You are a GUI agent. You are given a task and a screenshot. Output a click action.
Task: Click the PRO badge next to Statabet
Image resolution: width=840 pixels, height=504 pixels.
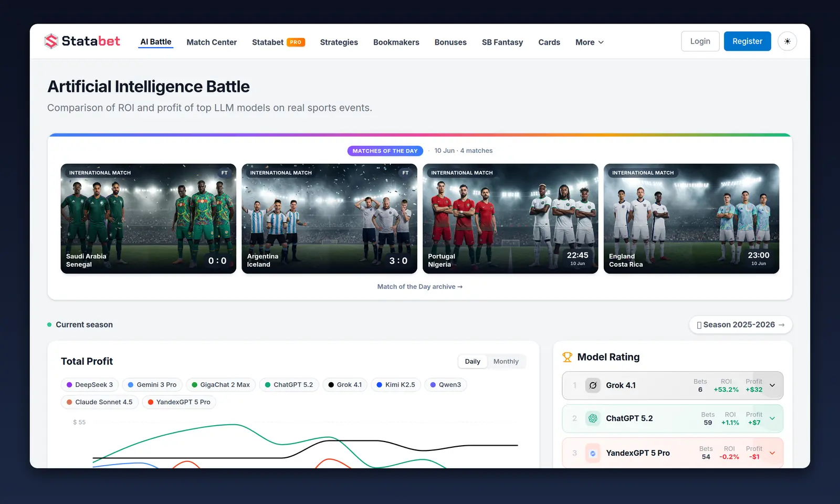click(296, 42)
